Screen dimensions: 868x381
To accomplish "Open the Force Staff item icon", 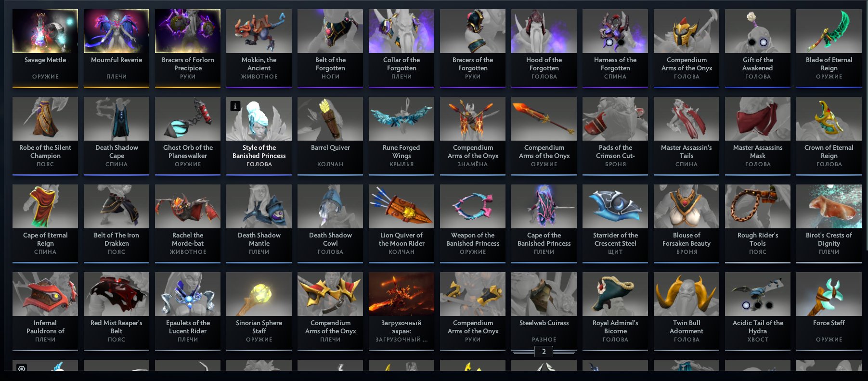I will 829,294.
